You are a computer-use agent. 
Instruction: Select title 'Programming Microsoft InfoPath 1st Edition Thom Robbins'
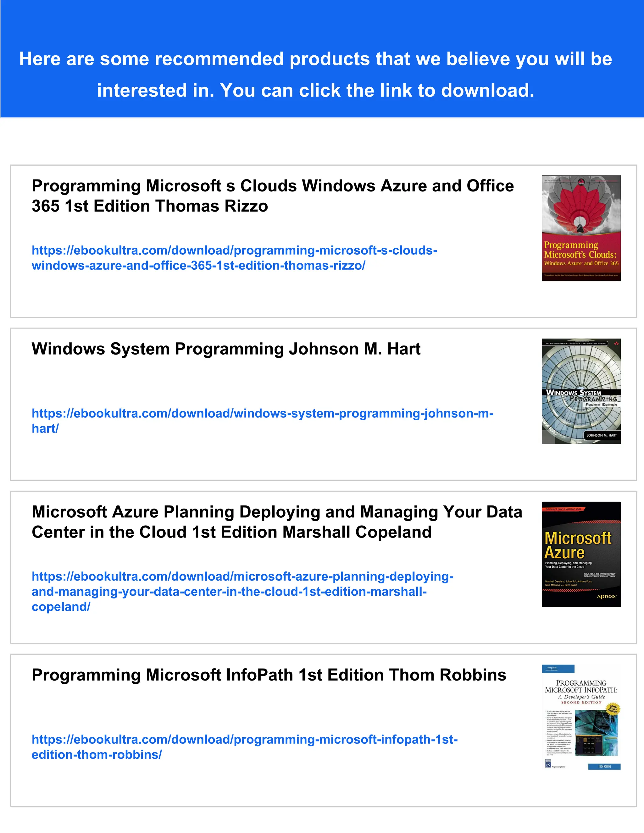coord(269,675)
